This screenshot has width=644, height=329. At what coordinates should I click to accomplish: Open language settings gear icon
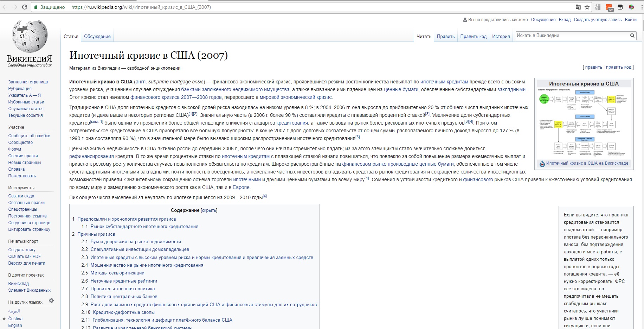point(51,301)
